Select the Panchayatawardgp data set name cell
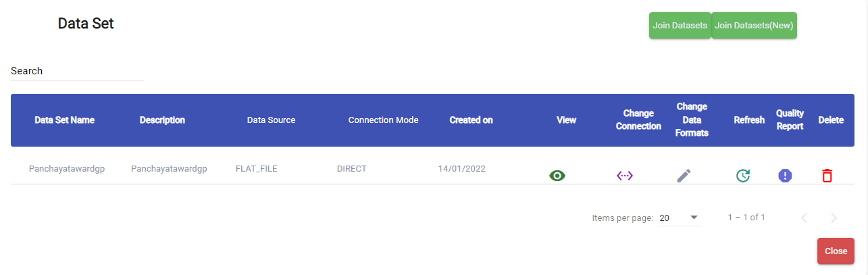 67,168
